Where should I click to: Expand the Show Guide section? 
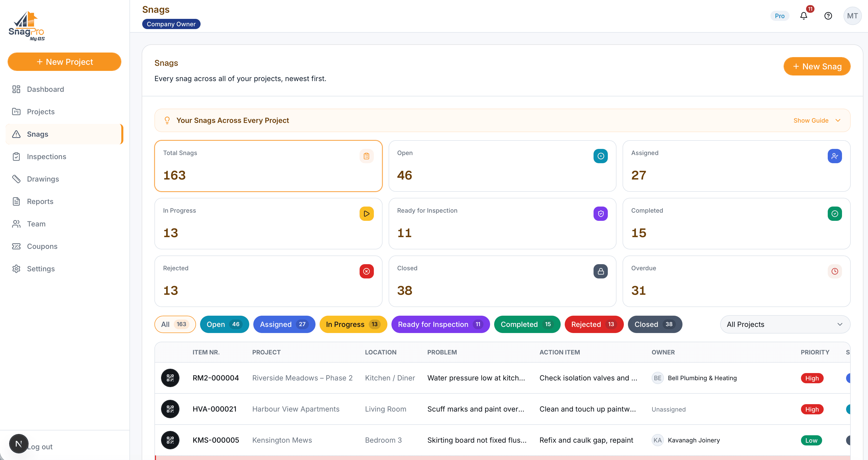[x=817, y=120]
